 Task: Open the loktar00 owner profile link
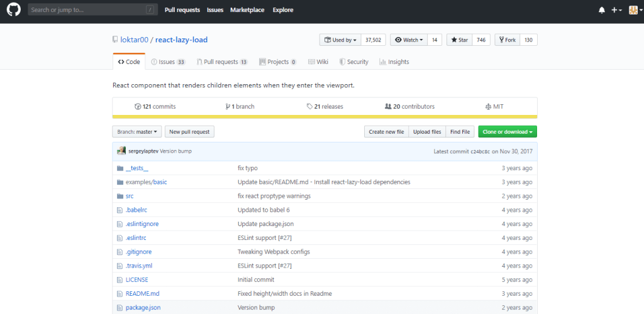(x=135, y=40)
